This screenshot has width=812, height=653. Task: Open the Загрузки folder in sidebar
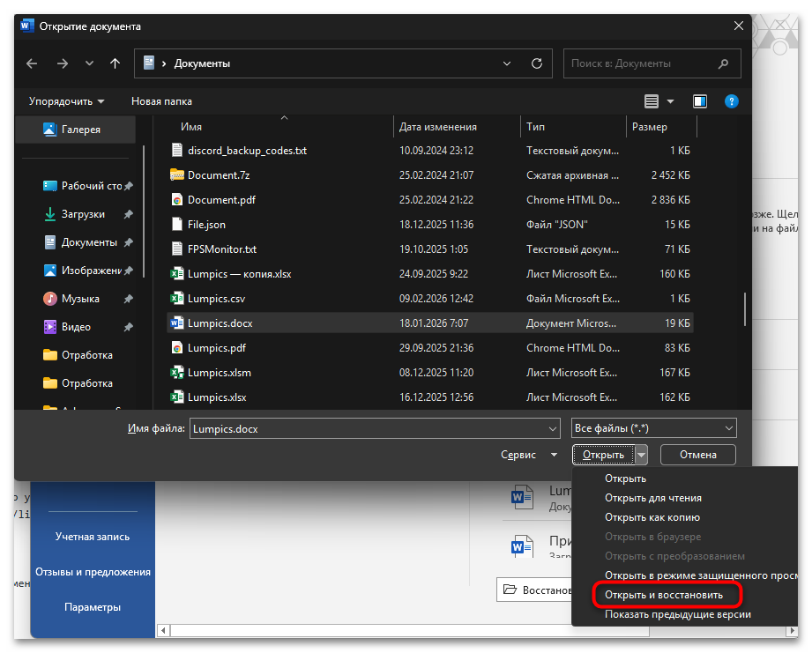83,214
